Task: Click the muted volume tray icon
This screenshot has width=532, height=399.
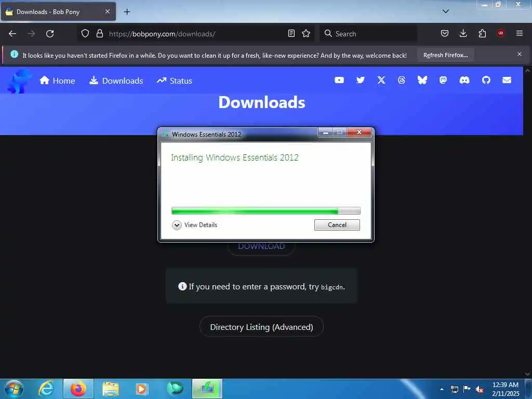Action: click(x=480, y=389)
